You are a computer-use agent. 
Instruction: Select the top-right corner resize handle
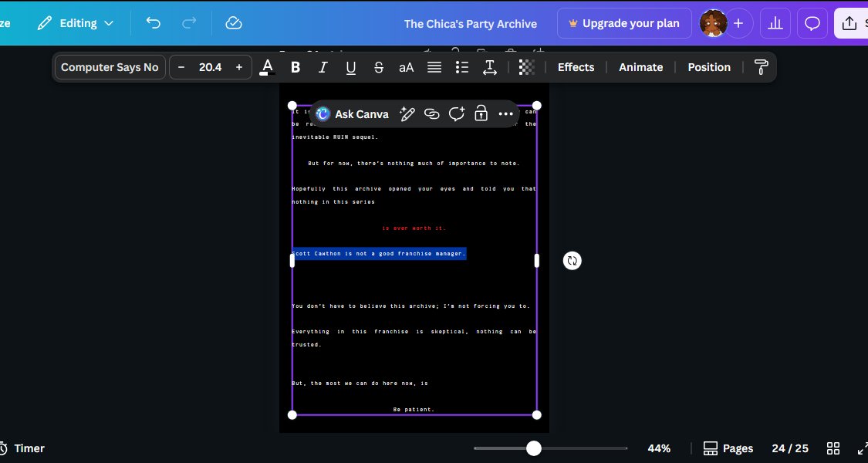coord(536,106)
